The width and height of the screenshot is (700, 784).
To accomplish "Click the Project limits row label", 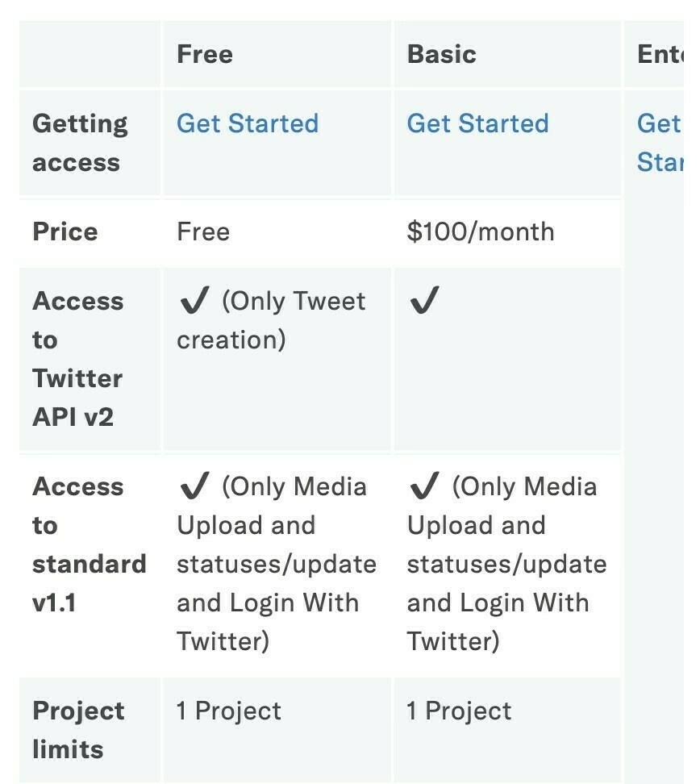I will [x=78, y=729].
